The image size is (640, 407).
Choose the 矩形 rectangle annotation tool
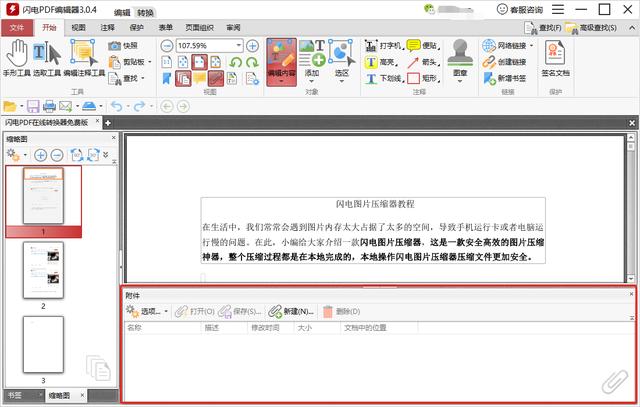(x=423, y=78)
